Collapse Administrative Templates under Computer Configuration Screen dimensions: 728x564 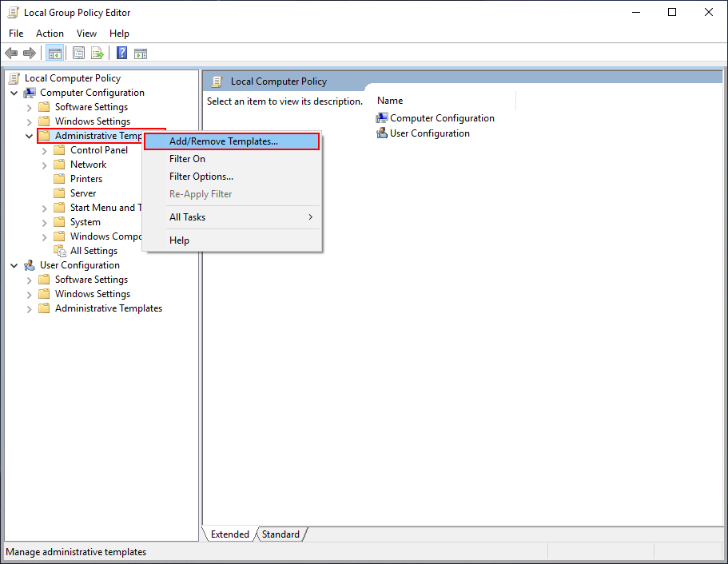[29, 137]
